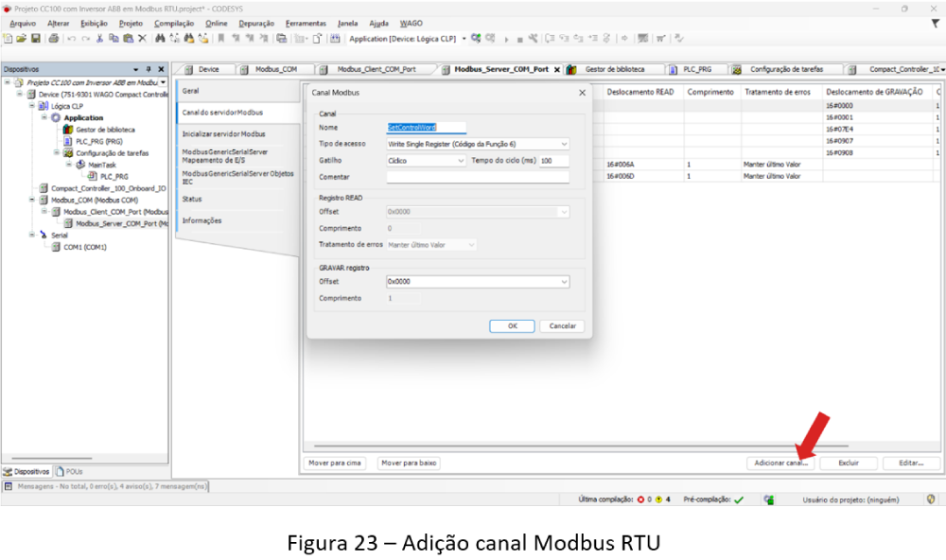Select the Inicializar servidor Modbus side tab
Image resolution: width=946 pixels, height=560 pixels.
point(224,134)
